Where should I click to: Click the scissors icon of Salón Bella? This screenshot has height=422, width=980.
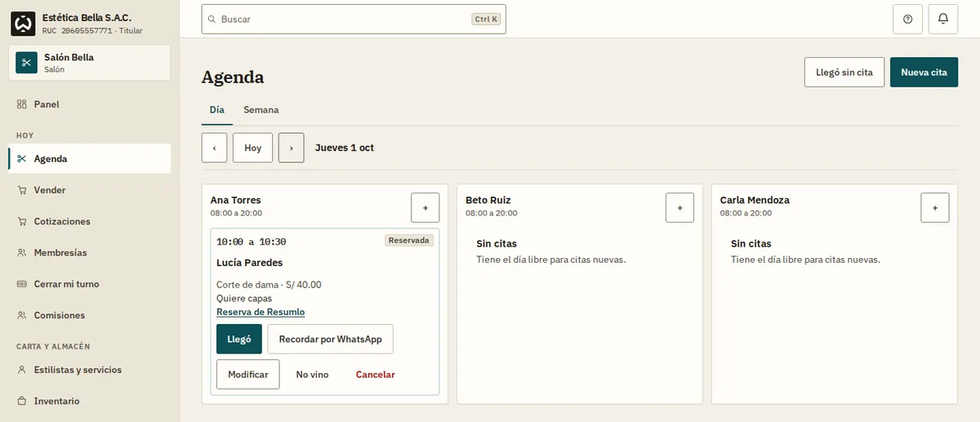pyautogui.click(x=26, y=63)
